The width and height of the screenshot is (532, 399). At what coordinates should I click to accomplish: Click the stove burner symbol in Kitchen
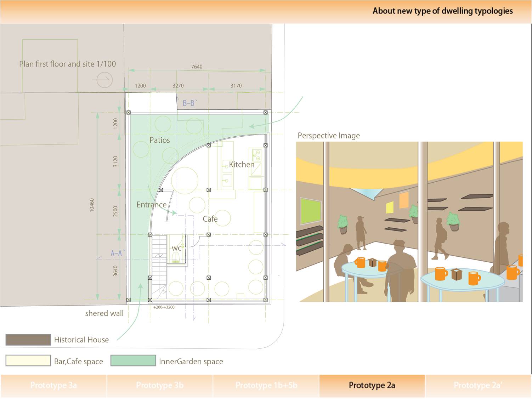tap(256, 155)
